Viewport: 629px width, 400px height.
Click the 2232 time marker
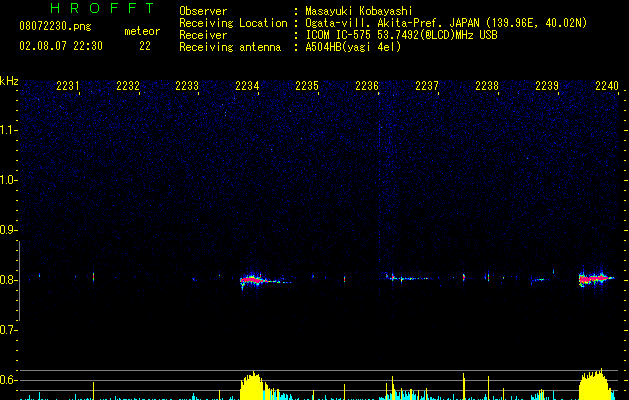[x=128, y=86]
